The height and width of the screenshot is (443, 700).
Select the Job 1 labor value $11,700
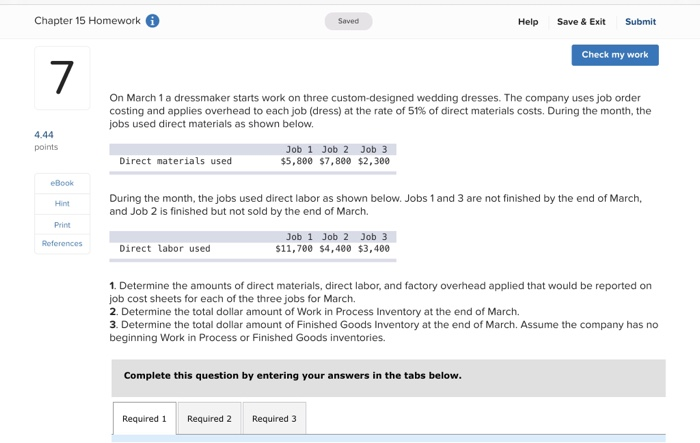pyautogui.click(x=294, y=249)
